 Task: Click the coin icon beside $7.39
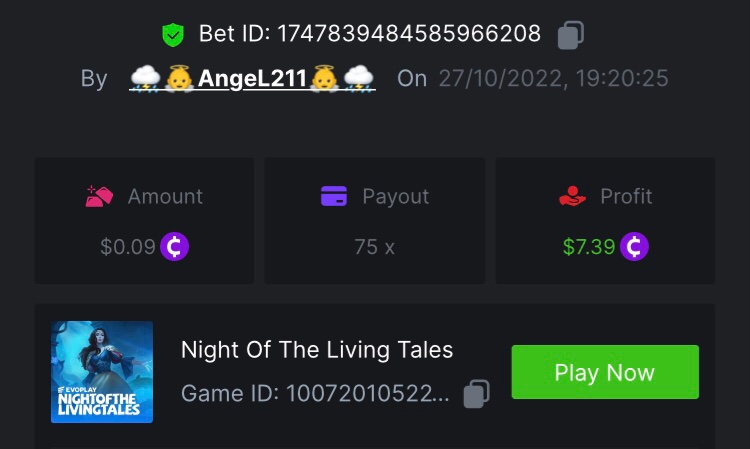pyautogui.click(x=634, y=246)
